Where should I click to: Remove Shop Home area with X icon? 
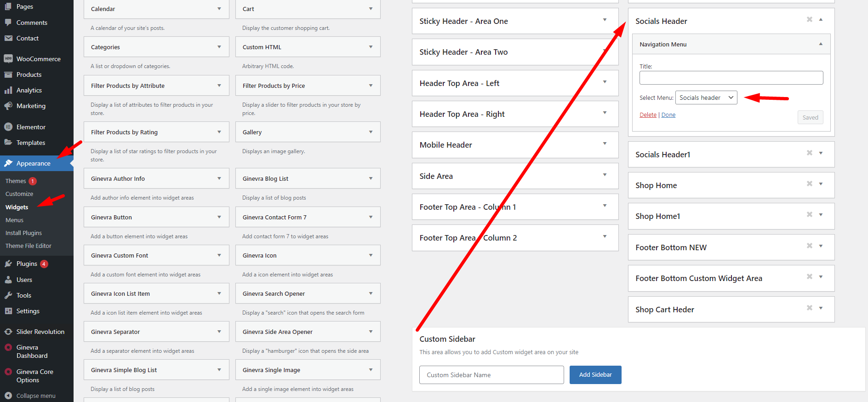(x=810, y=184)
